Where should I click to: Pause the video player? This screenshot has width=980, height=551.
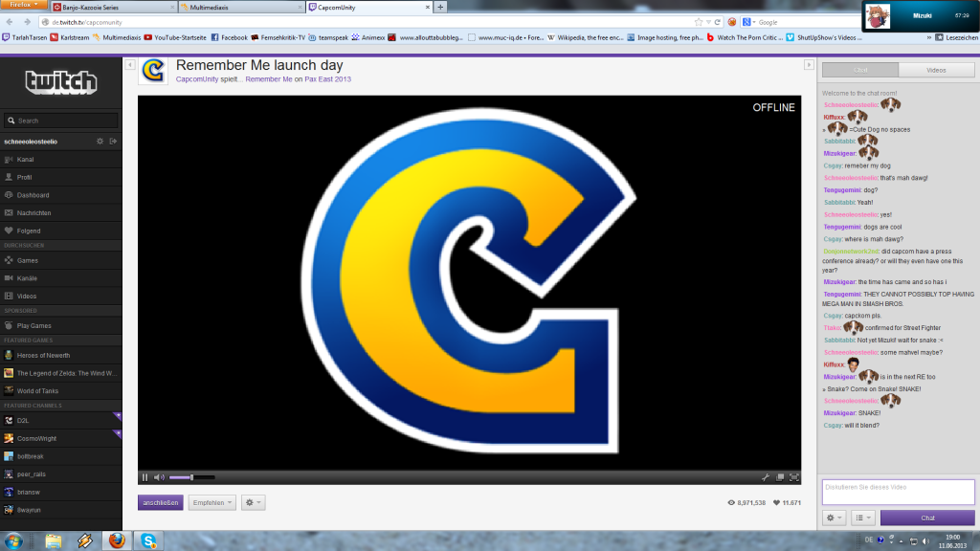[x=145, y=477]
